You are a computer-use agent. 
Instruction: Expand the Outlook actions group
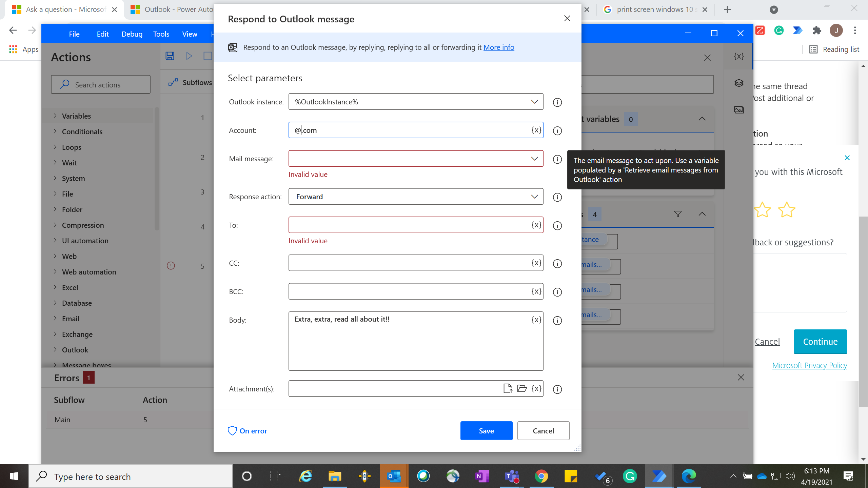pos(75,350)
